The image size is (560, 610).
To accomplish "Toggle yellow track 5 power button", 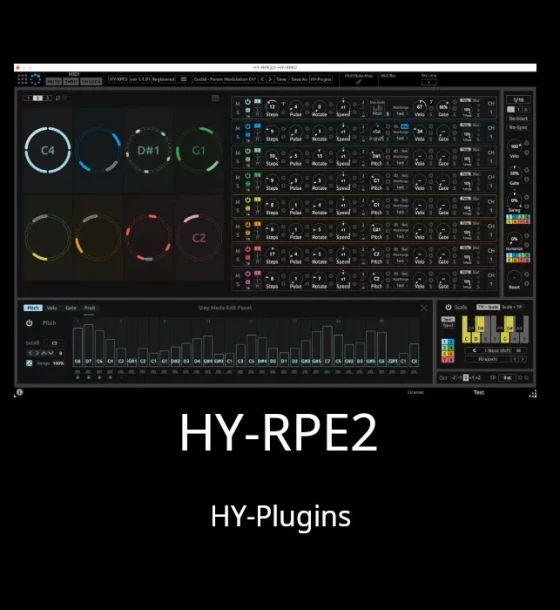I will coord(248,200).
